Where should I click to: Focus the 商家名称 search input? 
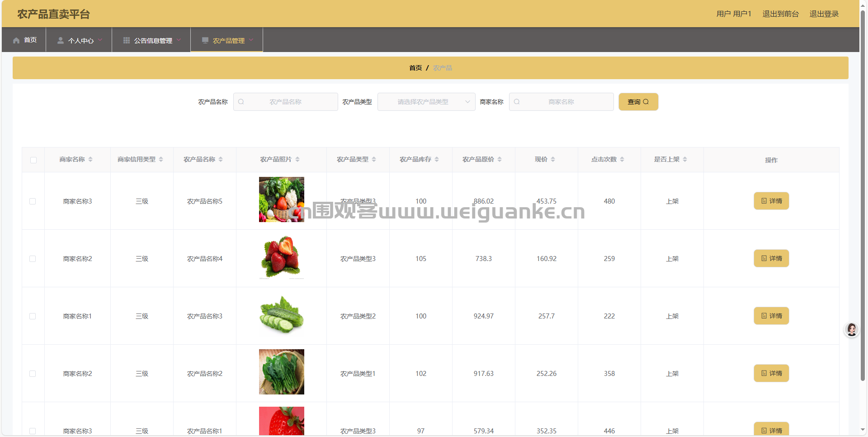pos(561,102)
